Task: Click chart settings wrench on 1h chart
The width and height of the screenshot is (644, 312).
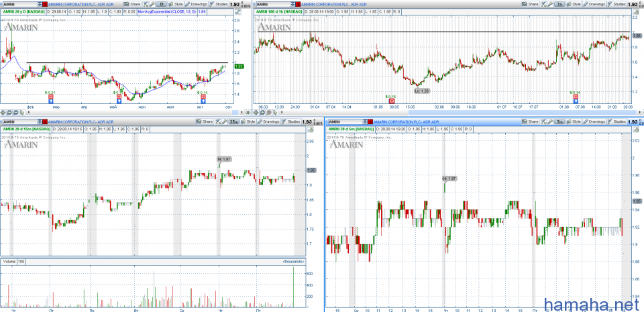Action: 550,4
